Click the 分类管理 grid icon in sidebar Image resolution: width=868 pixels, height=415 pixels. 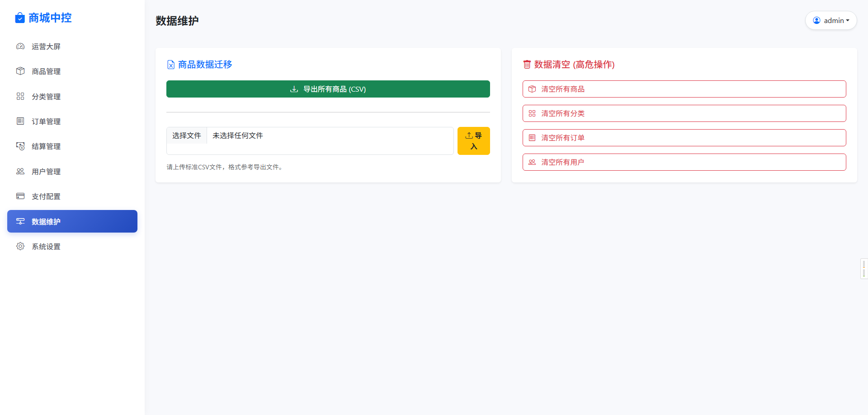tap(20, 96)
